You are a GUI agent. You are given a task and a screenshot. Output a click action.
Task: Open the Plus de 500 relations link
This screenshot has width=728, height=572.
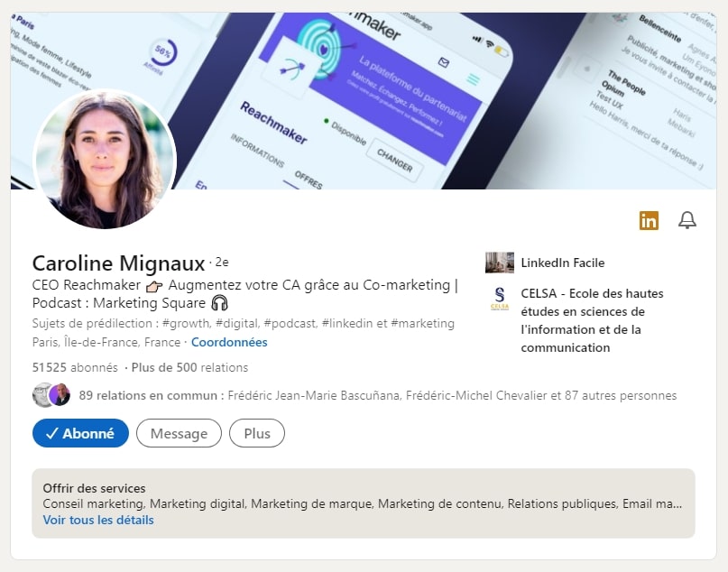(x=189, y=367)
